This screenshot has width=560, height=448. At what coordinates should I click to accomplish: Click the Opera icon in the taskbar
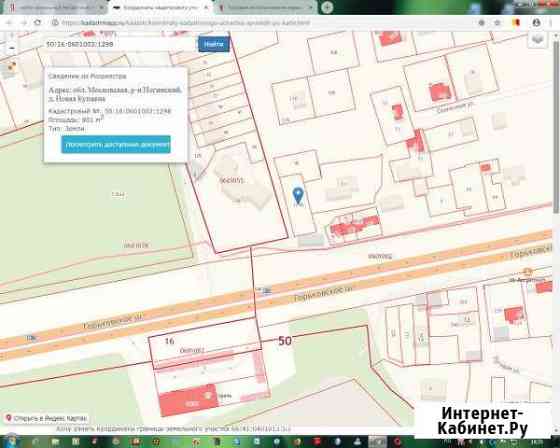397,442
